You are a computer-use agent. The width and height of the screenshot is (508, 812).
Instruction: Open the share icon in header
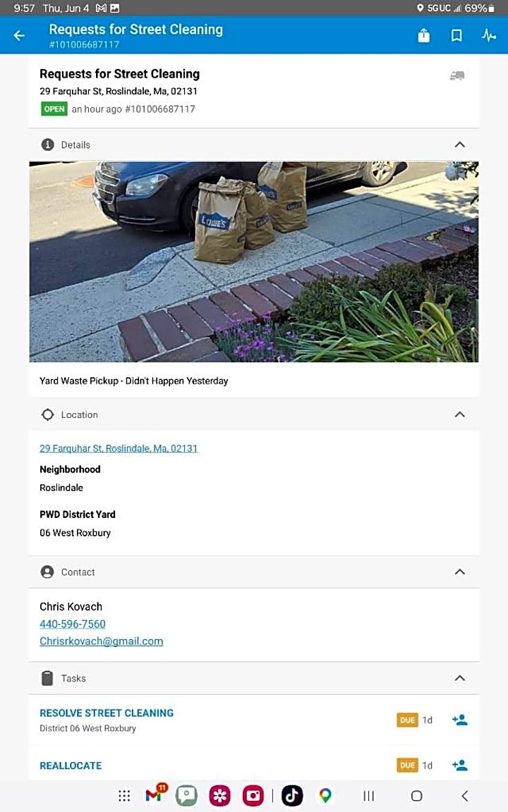424,35
